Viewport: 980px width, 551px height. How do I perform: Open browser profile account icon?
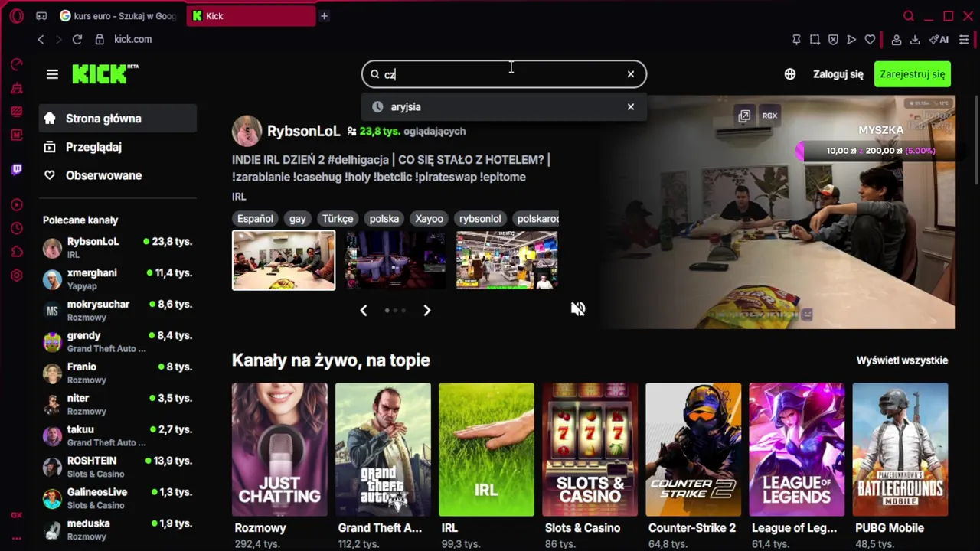click(897, 39)
